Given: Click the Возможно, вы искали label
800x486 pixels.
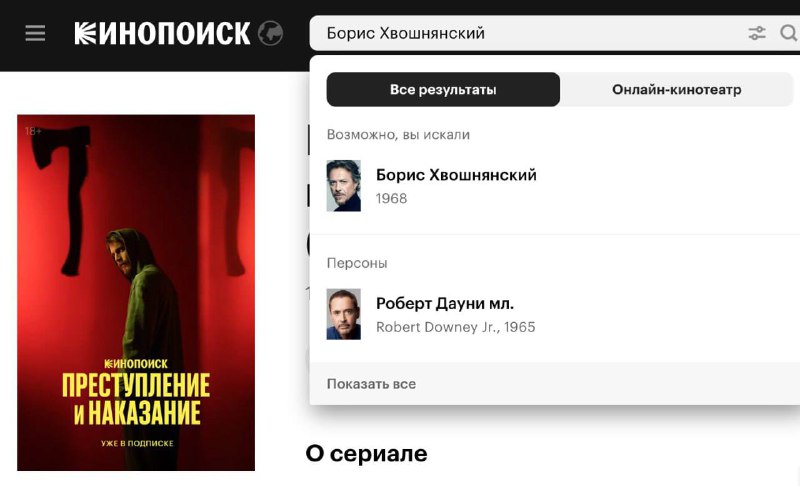Looking at the screenshot, I should [398, 135].
